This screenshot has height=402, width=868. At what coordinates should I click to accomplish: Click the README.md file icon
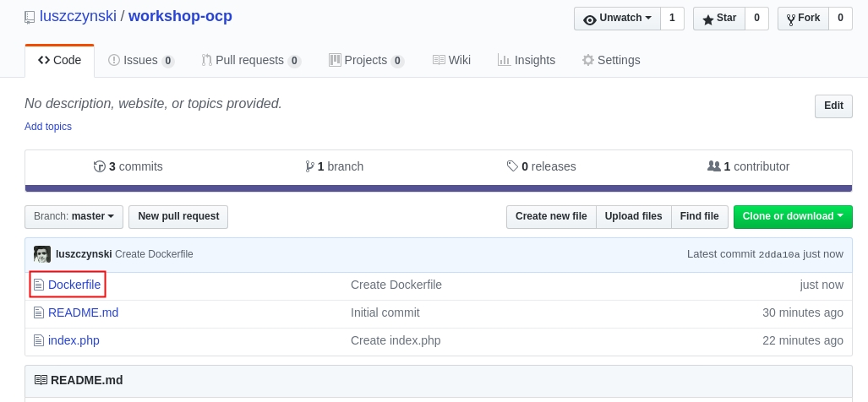point(38,312)
